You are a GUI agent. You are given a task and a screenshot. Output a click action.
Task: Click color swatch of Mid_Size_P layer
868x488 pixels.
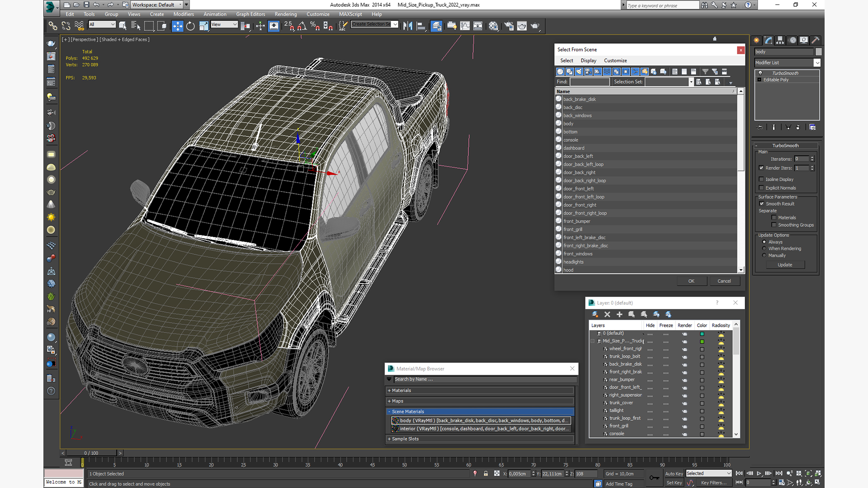point(702,342)
